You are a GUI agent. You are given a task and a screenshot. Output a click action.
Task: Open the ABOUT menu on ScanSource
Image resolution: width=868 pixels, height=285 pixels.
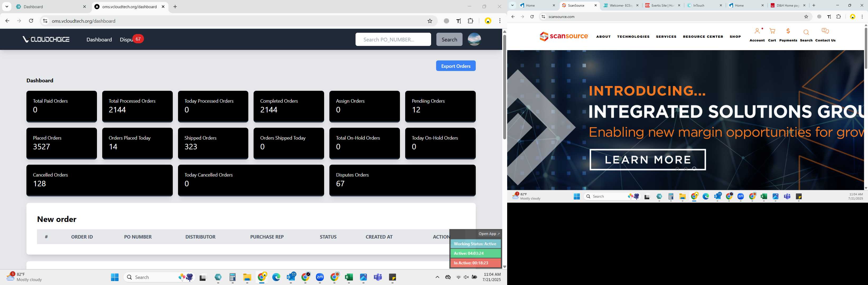[x=603, y=37]
